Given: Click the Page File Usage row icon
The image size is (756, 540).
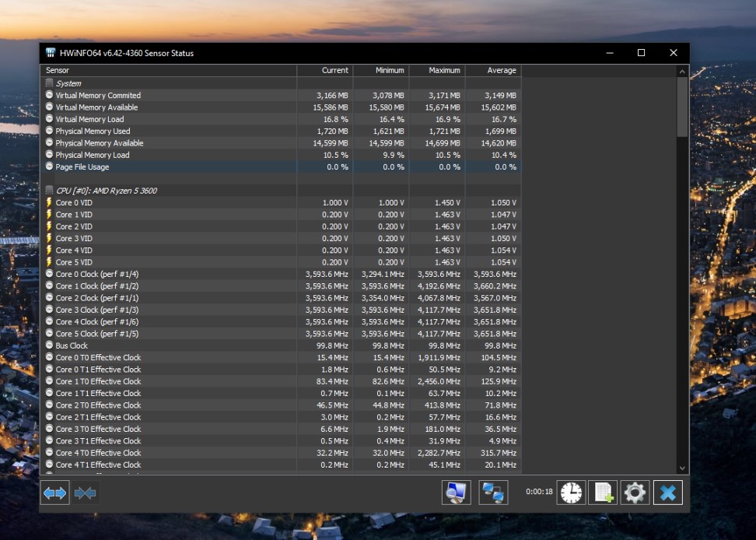Looking at the screenshot, I should 49,167.
